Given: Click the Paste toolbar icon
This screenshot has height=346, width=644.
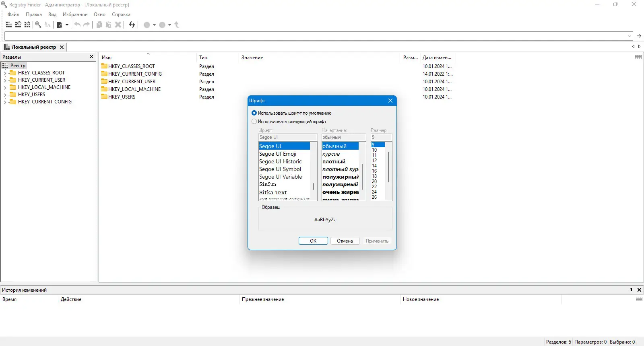Looking at the screenshot, I should [108, 25].
